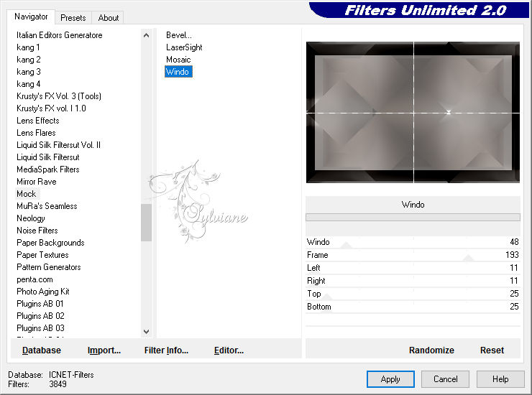Cancel the Filters Unlimited dialog

[x=445, y=379]
